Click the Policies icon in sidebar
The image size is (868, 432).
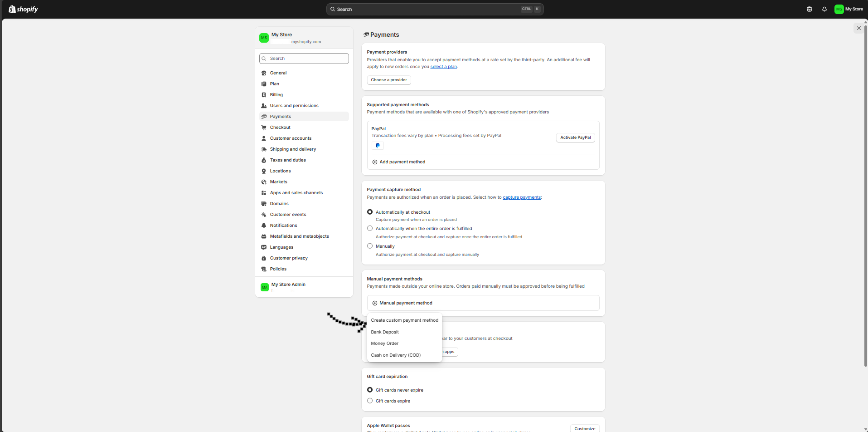(264, 269)
